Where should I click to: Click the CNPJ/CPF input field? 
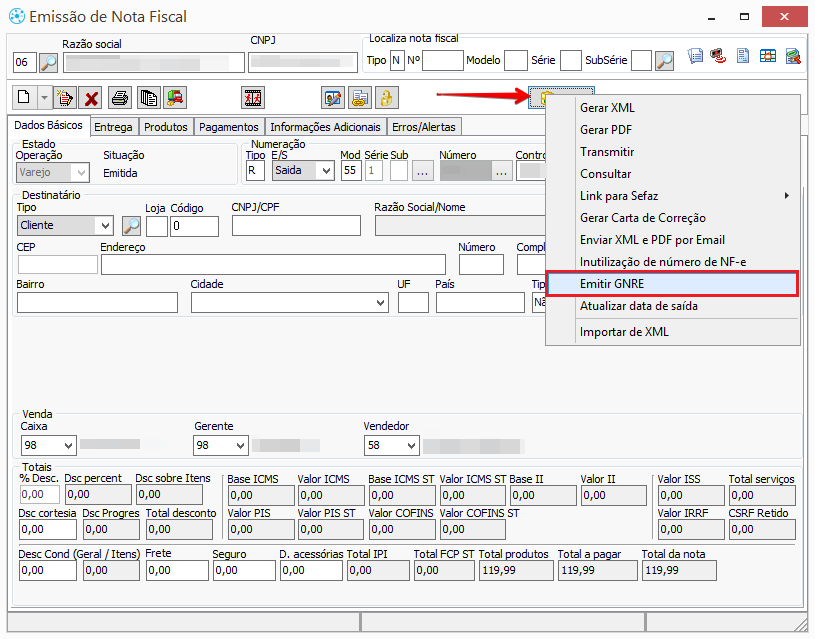coord(296,226)
